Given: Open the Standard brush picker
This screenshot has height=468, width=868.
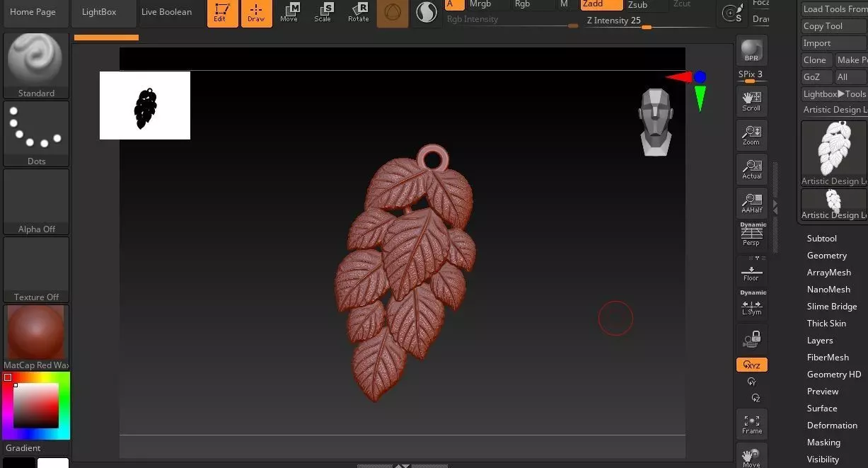Looking at the screenshot, I should point(36,66).
